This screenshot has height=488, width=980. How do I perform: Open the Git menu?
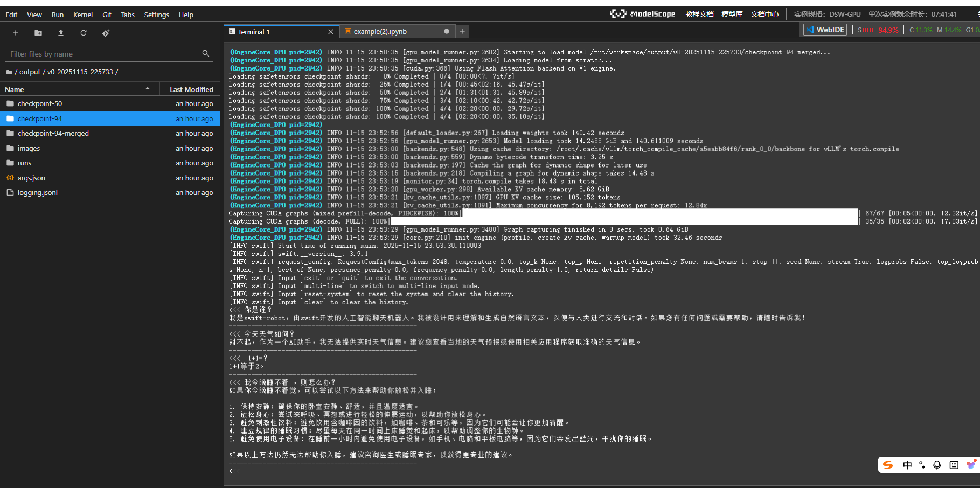(107, 15)
